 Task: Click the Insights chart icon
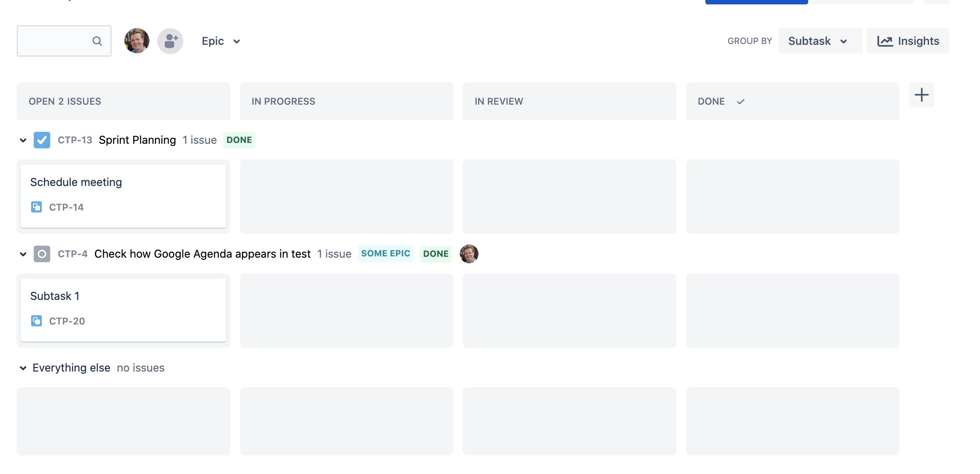point(885,40)
